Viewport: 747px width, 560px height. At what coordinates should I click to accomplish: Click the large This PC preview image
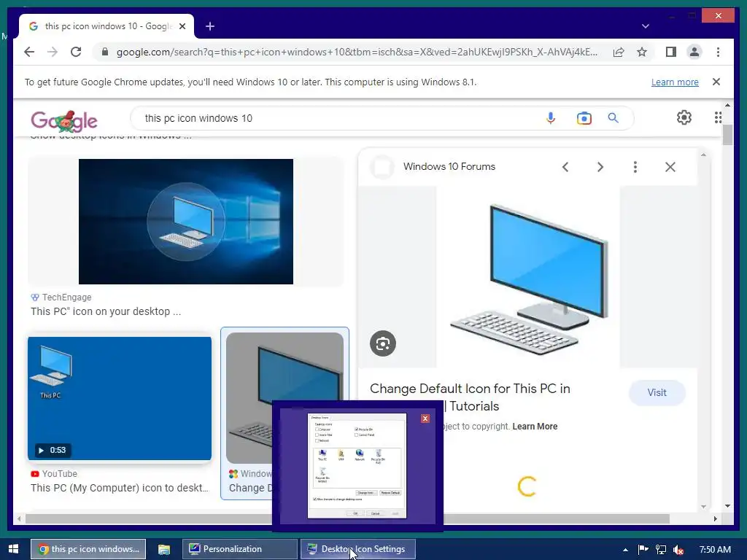(x=528, y=277)
